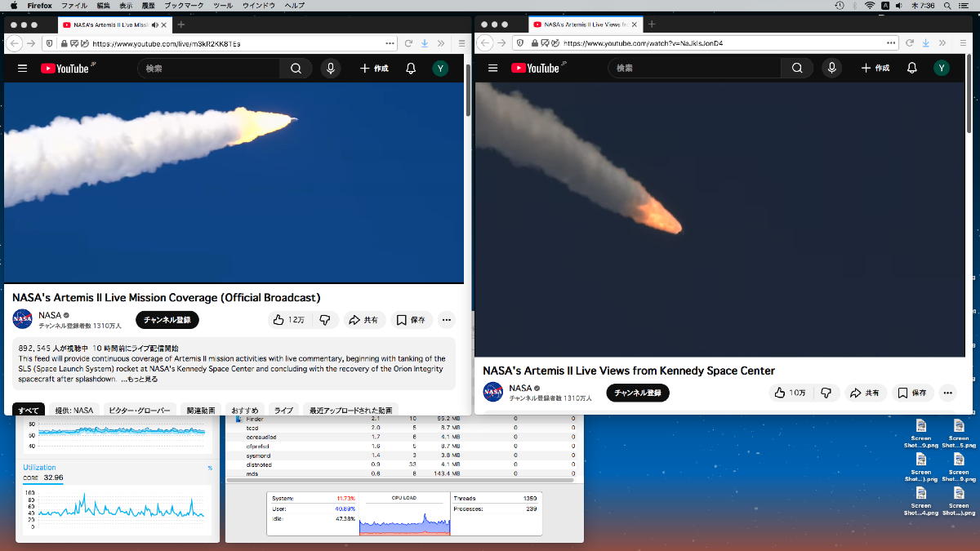Open ブックマーク menu in menu bar
The height and width of the screenshot is (551, 980).
coord(183,6)
